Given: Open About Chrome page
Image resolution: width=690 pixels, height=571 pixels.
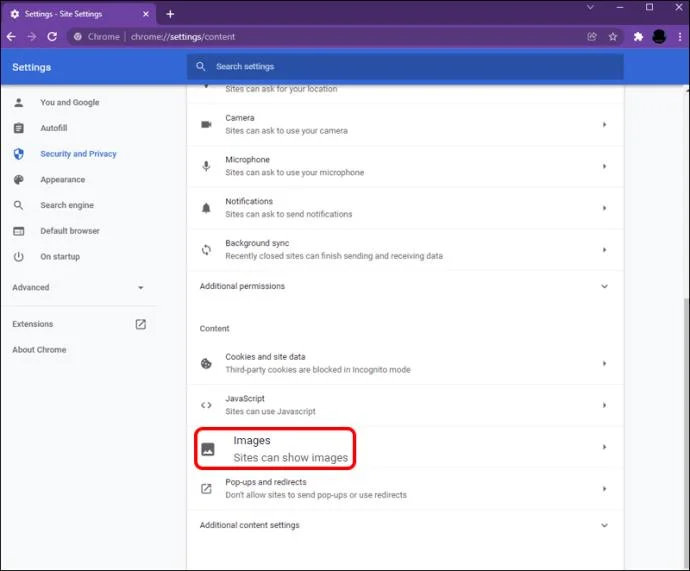Looking at the screenshot, I should [39, 350].
